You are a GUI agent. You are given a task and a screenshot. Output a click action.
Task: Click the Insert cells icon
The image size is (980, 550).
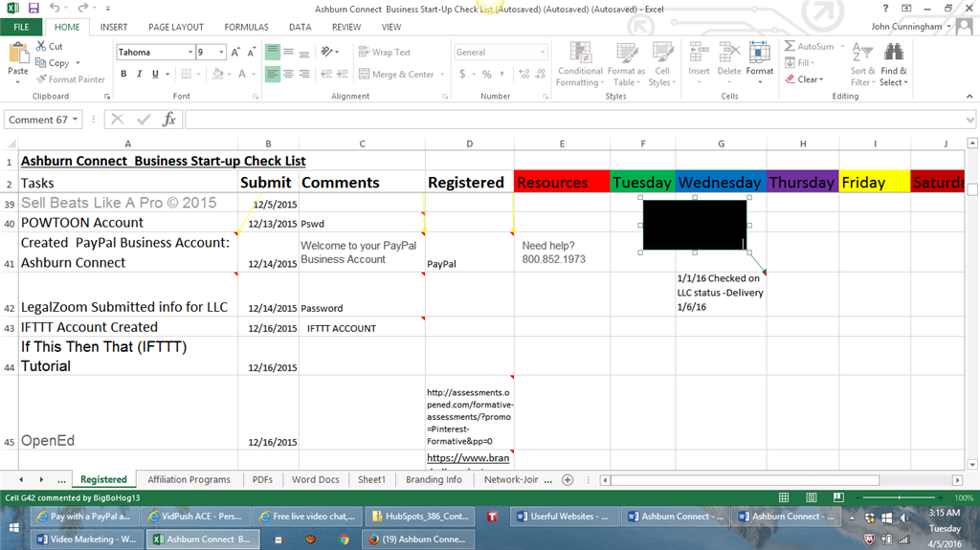(x=699, y=53)
